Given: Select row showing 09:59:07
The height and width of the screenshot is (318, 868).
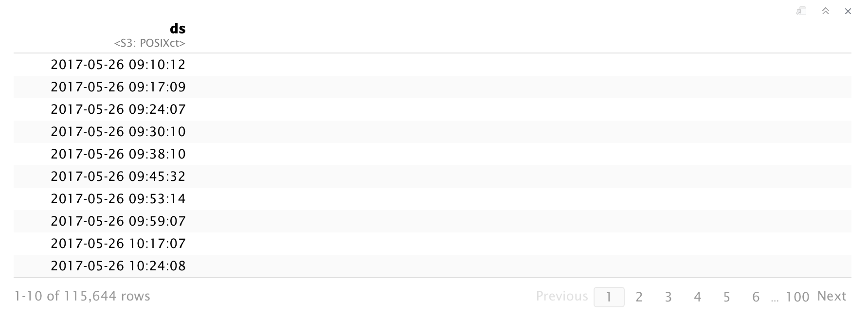Looking at the screenshot, I should pos(118,221).
